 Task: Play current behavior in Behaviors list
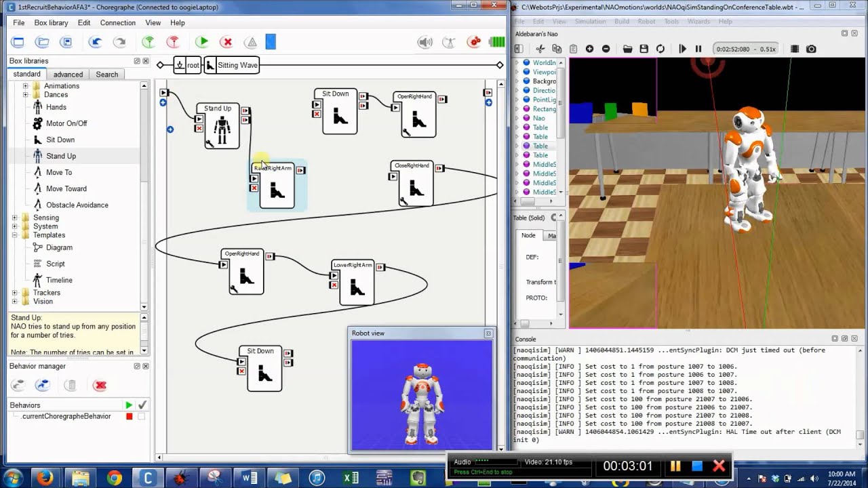129,405
